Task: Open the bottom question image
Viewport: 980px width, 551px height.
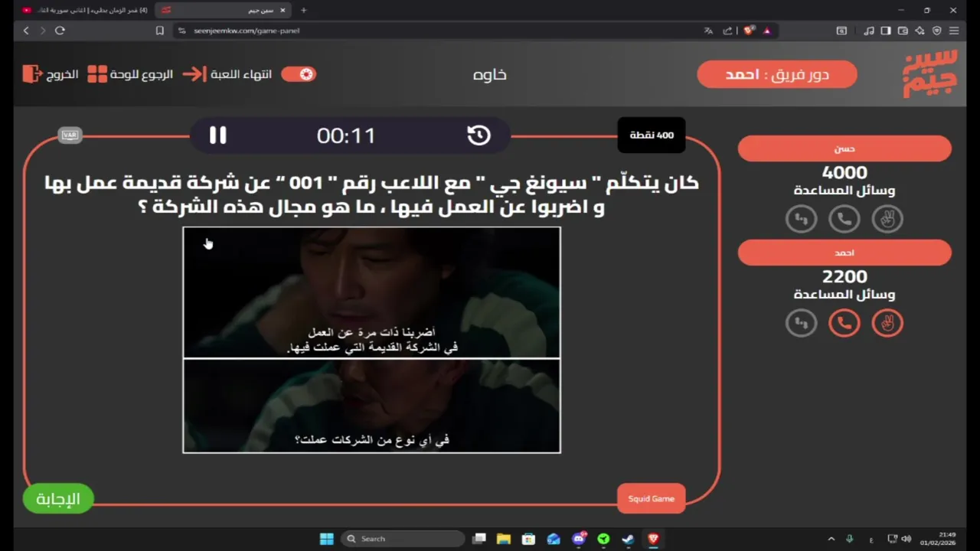Action: 371,406
